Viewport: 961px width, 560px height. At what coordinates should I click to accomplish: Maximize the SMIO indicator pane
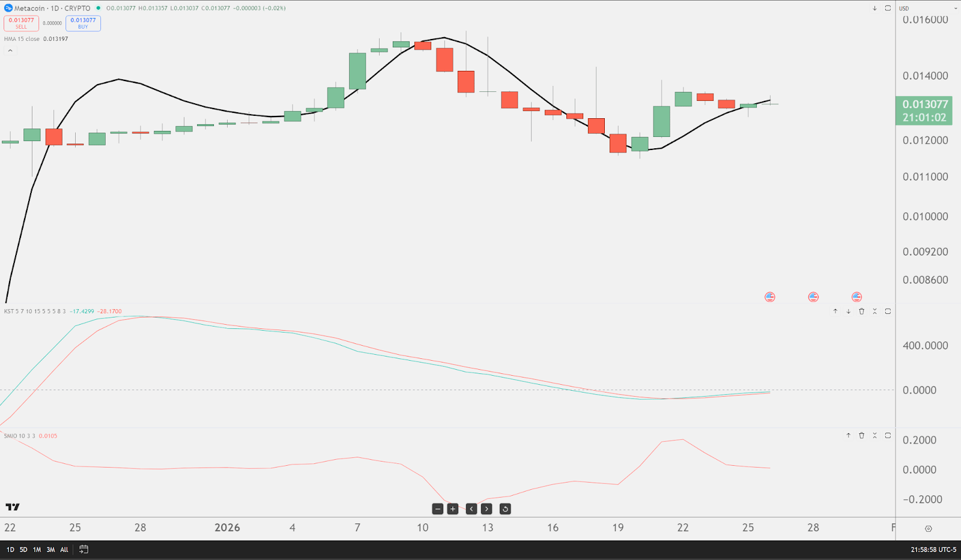coord(888,436)
